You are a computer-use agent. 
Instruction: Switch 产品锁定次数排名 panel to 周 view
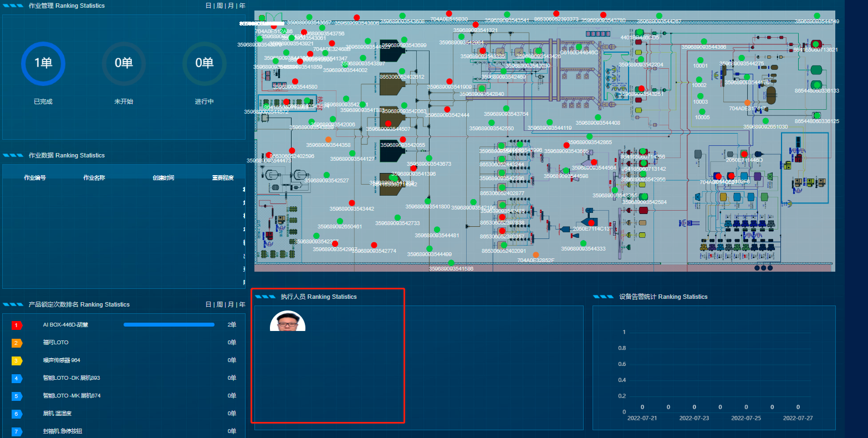(219, 304)
